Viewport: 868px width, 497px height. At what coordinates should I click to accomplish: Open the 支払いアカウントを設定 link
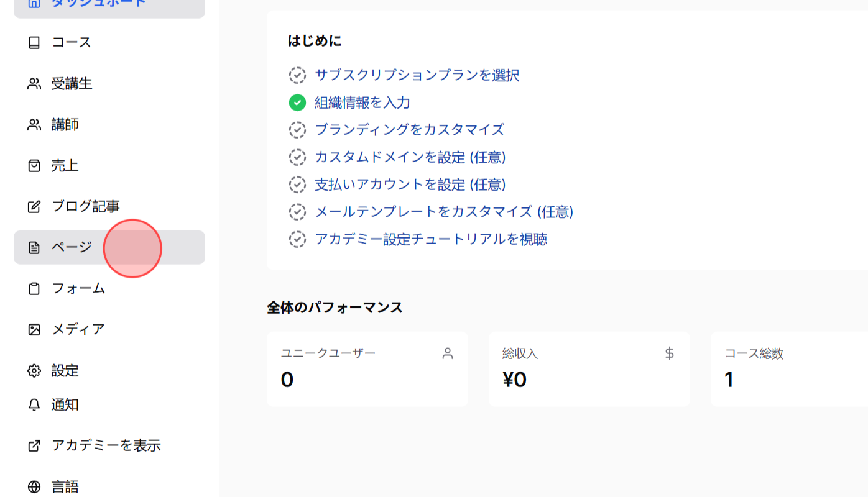pos(410,185)
